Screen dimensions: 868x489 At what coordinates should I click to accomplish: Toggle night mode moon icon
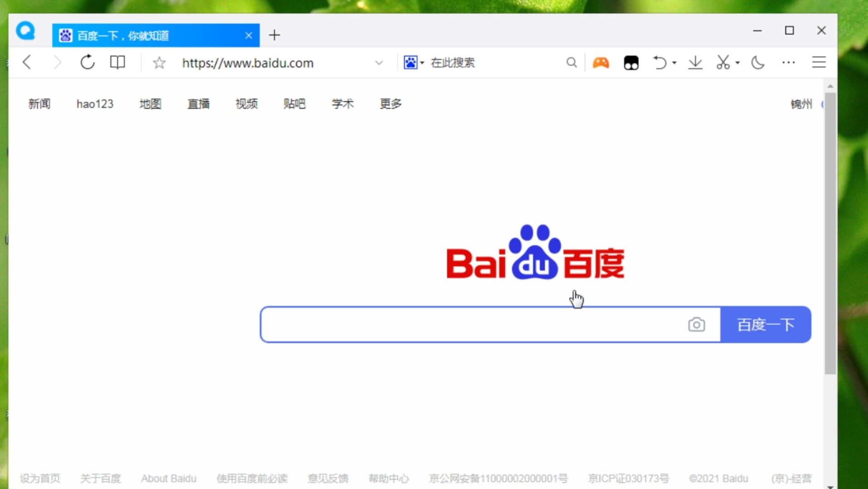(758, 62)
